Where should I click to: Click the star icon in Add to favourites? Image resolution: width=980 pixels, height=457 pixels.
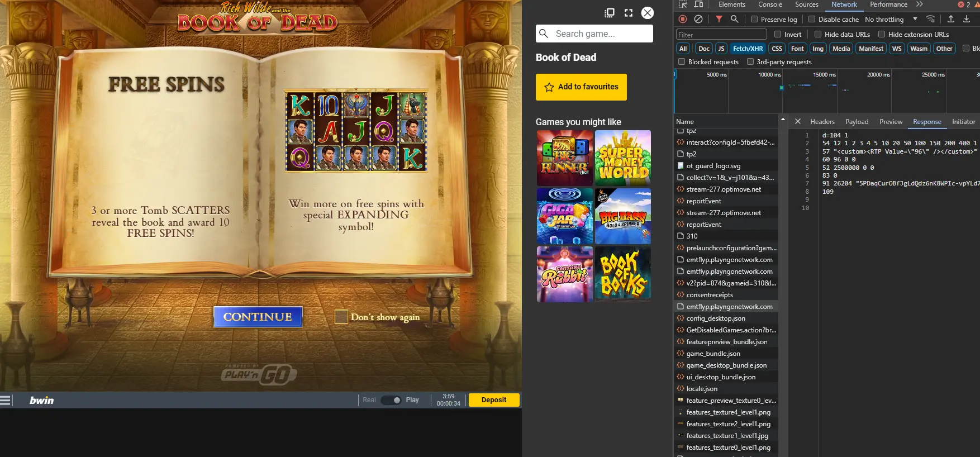click(x=549, y=87)
